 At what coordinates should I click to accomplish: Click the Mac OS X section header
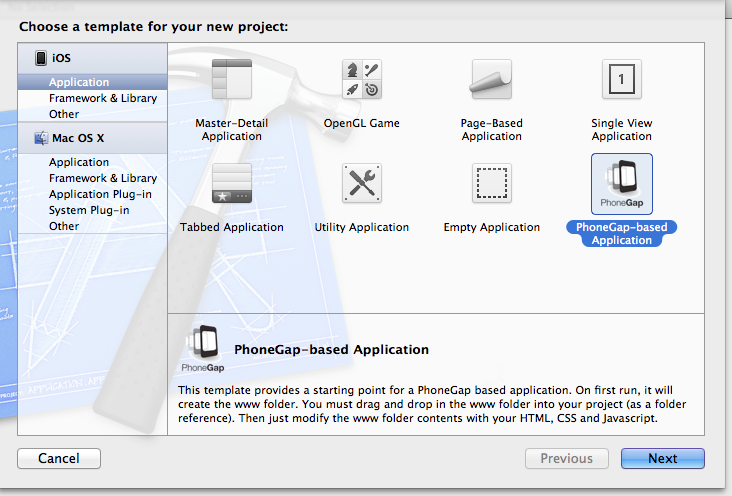click(x=92, y=138)
